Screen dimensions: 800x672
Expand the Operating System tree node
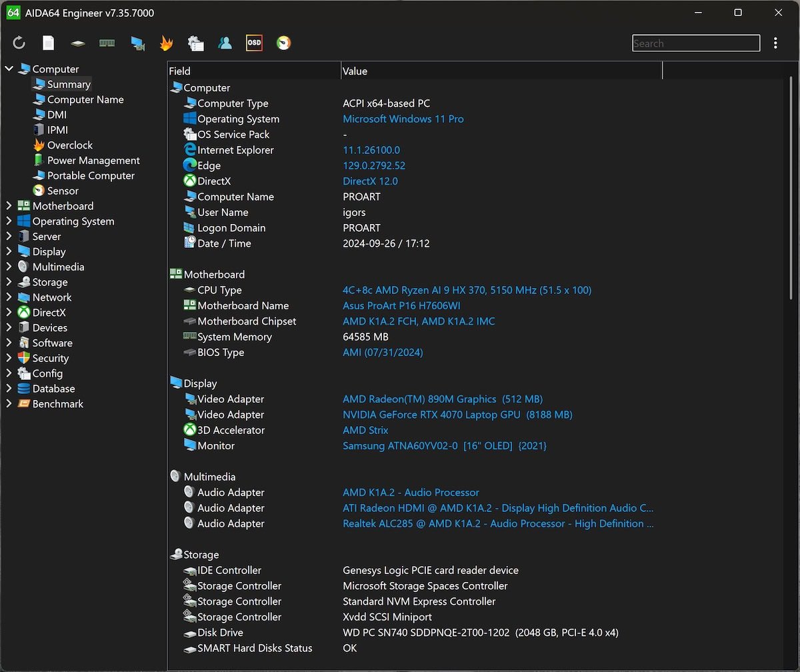click(9, 221)
